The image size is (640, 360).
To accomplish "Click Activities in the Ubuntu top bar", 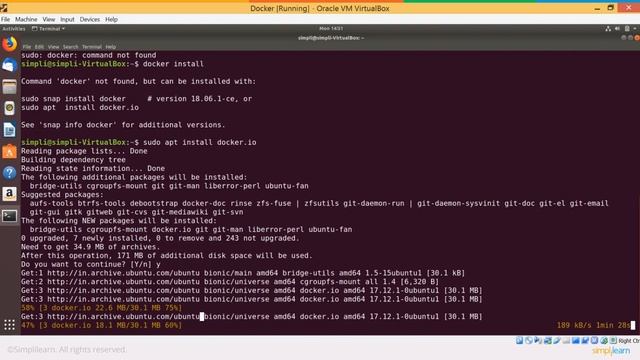I will [x=13, y=29].
